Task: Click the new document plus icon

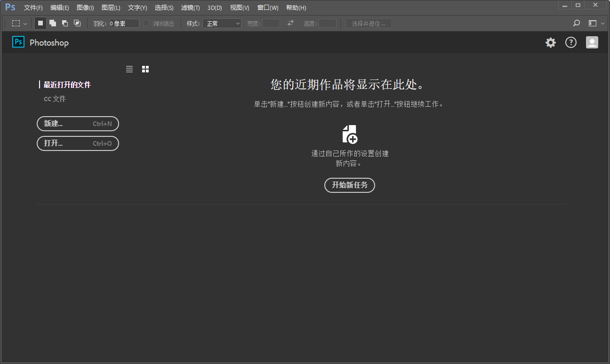Action: [x=350, y=134]
